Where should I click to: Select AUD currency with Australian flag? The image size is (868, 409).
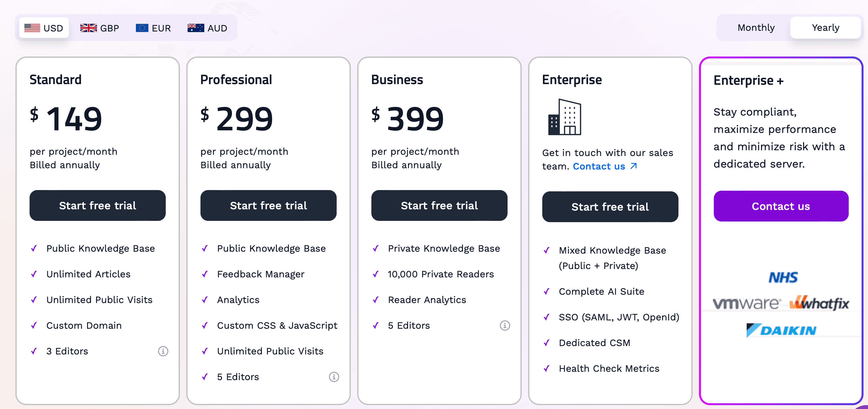[x=207, y=28]
